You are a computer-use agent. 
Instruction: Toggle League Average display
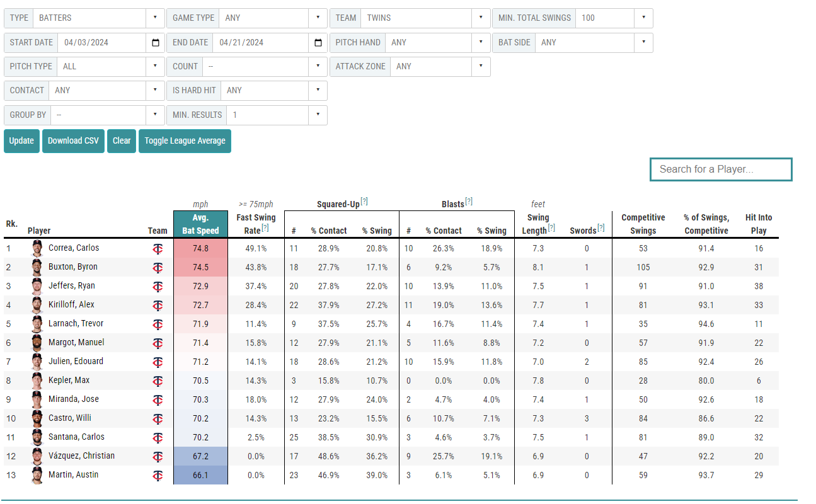click(x=185, y=141)
